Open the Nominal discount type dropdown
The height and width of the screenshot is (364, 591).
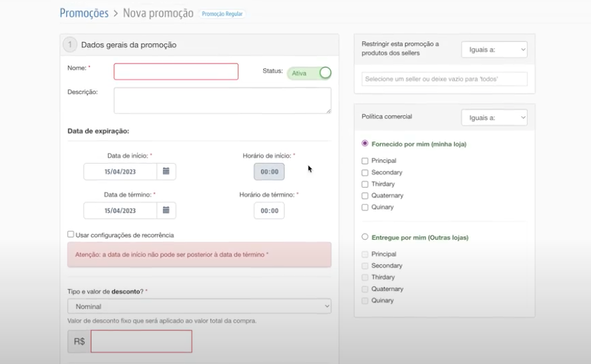[x=200, y=307]
